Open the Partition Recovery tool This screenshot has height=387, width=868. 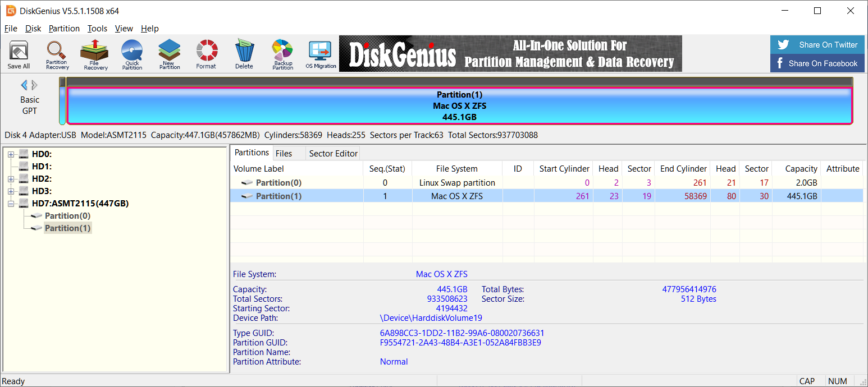click(57, 54)
